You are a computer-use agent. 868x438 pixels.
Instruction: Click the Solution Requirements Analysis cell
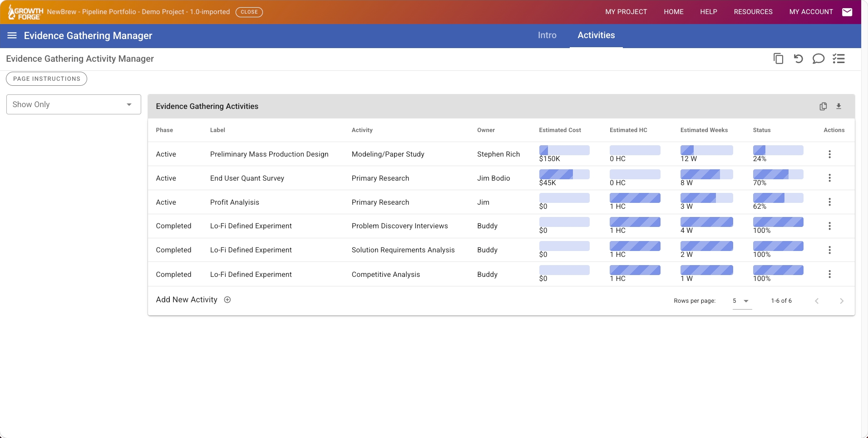(403, 250)
